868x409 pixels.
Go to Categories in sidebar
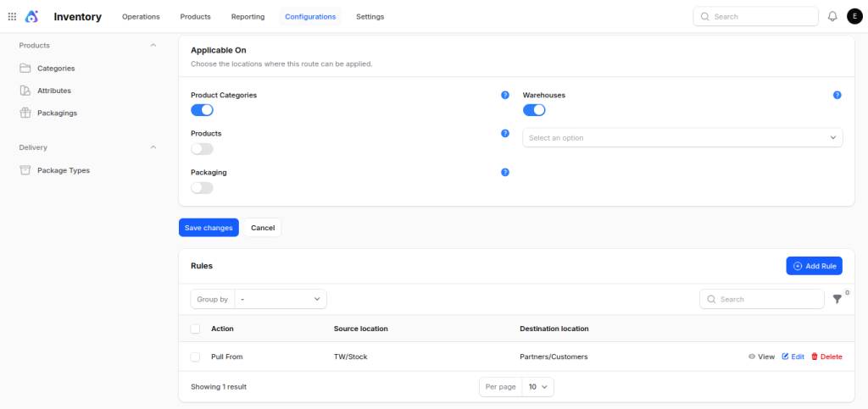[x=56, y=69]
